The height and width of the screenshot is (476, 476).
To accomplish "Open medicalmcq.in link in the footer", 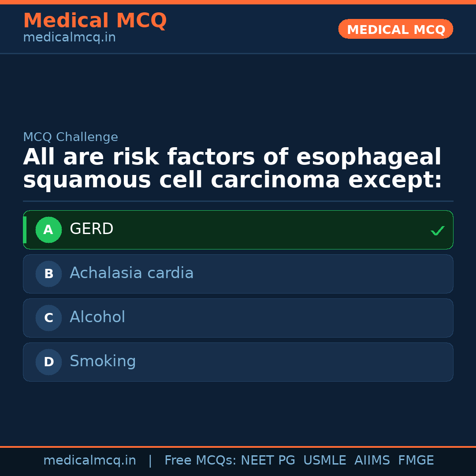I will pos(89,461).
